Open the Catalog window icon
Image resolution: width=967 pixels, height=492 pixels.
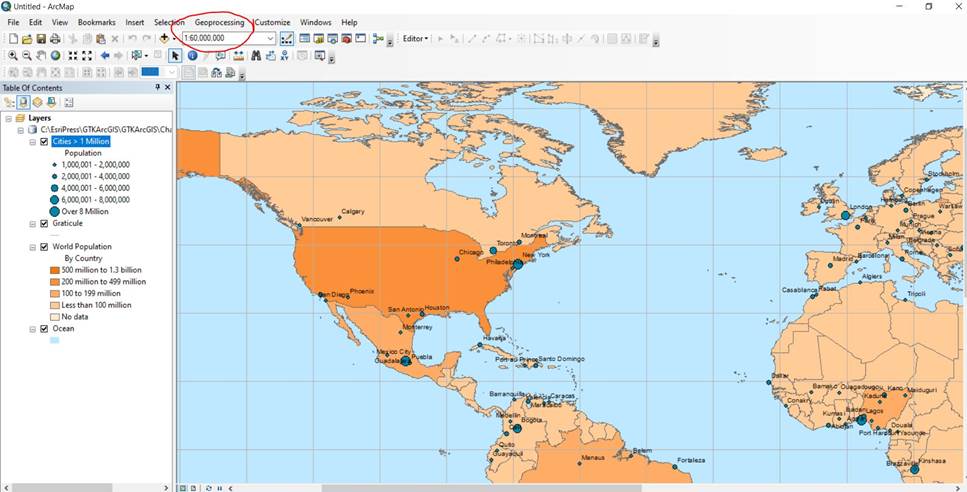pyautogui.click(x=319, y=38)
